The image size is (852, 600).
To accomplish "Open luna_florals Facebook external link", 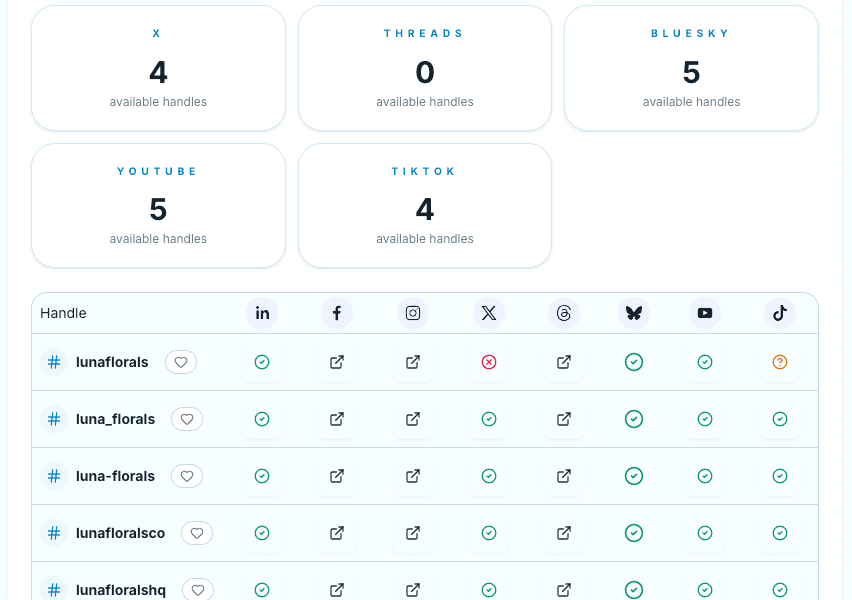I will coord(337,419).
